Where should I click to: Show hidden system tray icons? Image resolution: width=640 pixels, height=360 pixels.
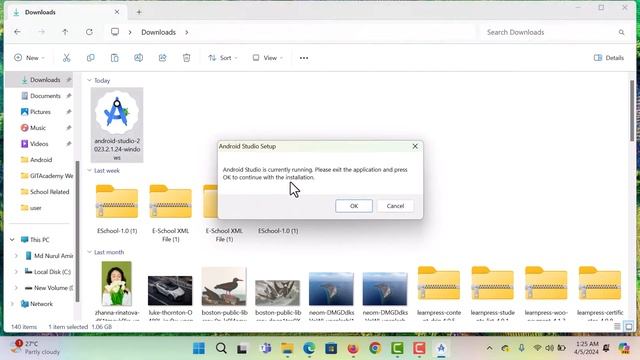point(489,348)
